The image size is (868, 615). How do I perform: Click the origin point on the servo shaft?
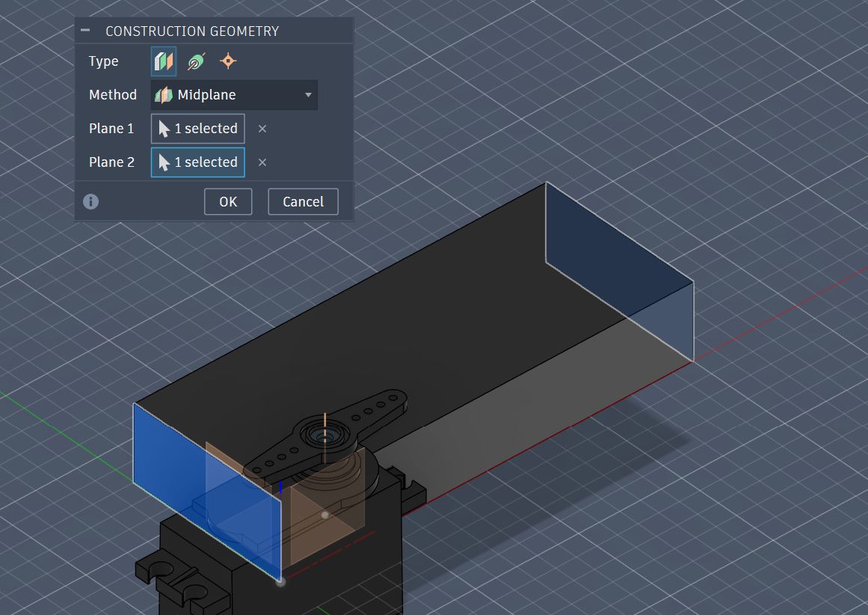(324, 514)
